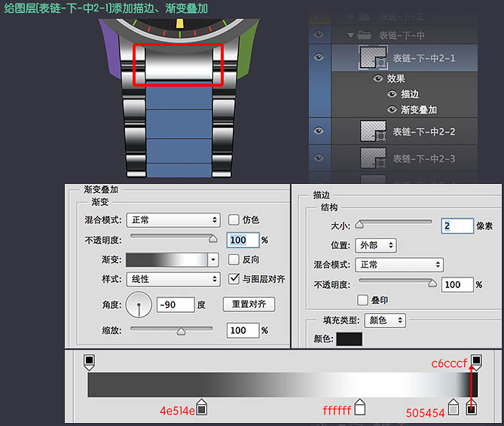The height and width of the screenshot is (426, 504).
Task: Select the 505454 color stop at far right
Action: pos(472,409)
